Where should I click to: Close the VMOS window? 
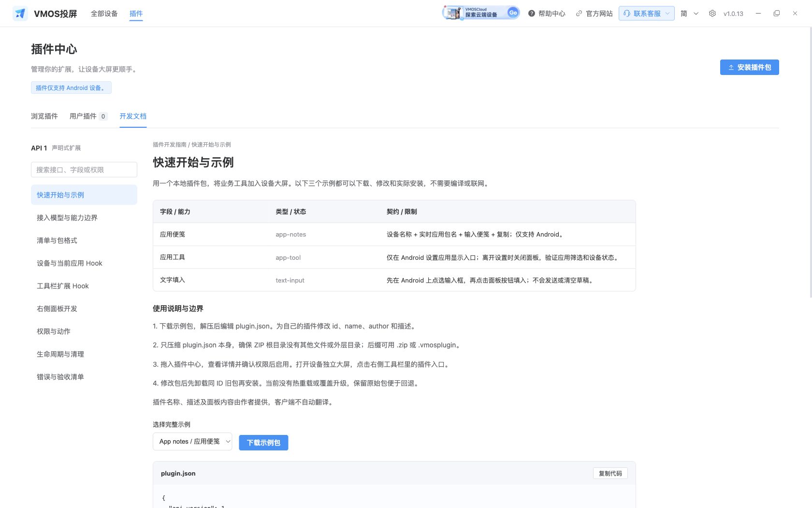[795, 14]
